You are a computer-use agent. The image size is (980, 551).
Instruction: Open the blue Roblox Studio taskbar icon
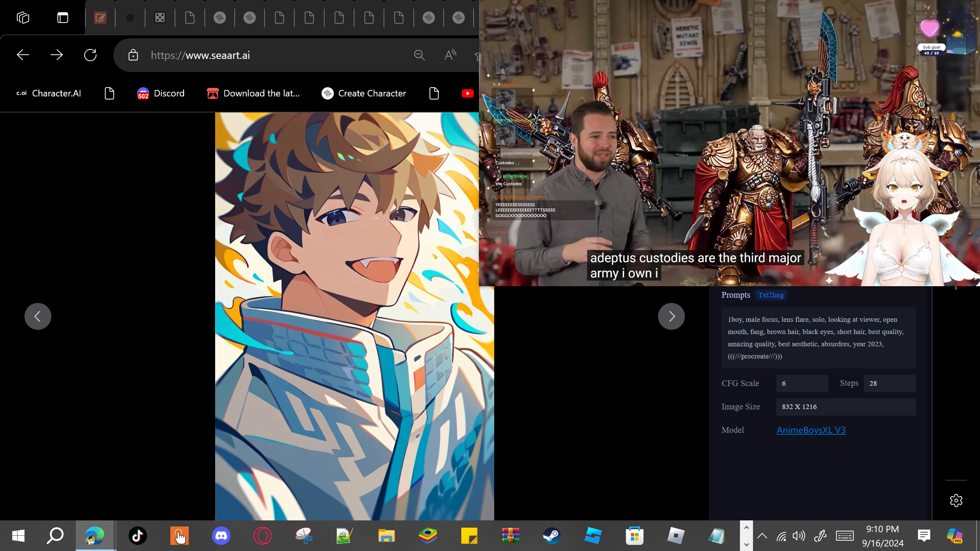[x=593, y=536]
